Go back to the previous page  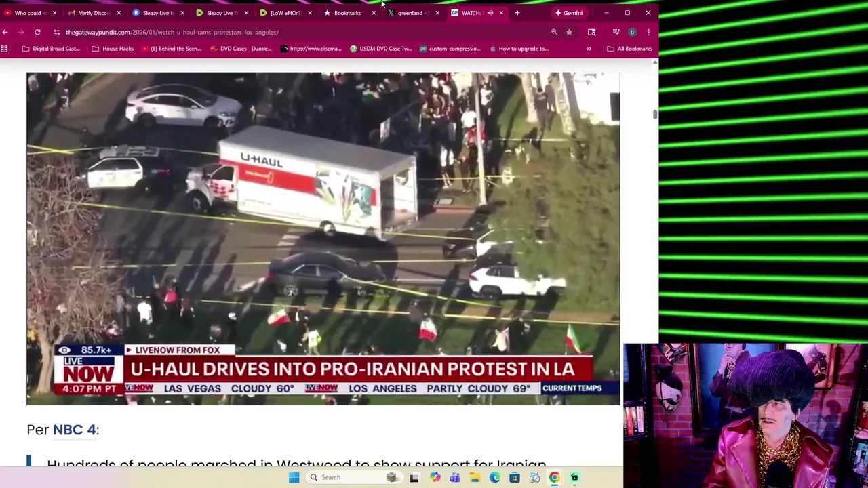(x=5, y=32)
